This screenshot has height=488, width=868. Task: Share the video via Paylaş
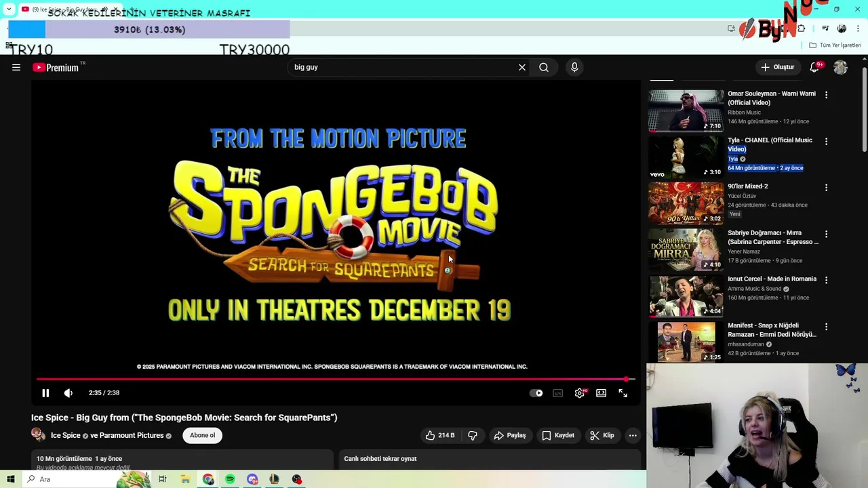[x=510, y=435]
